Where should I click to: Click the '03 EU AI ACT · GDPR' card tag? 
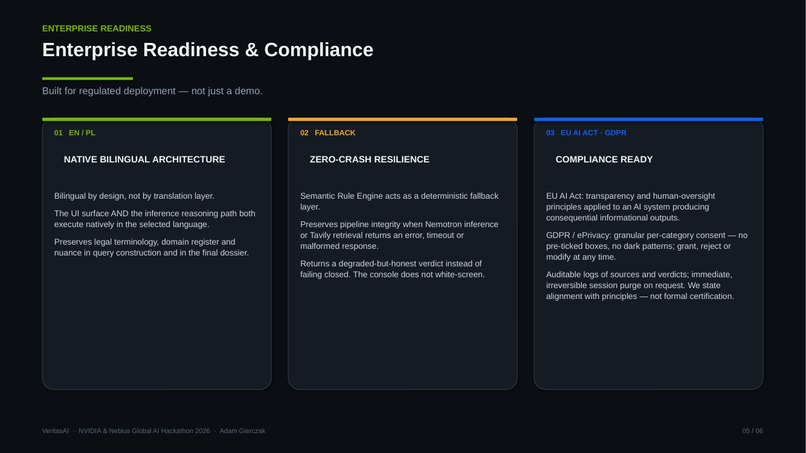[x=586, y=133]
